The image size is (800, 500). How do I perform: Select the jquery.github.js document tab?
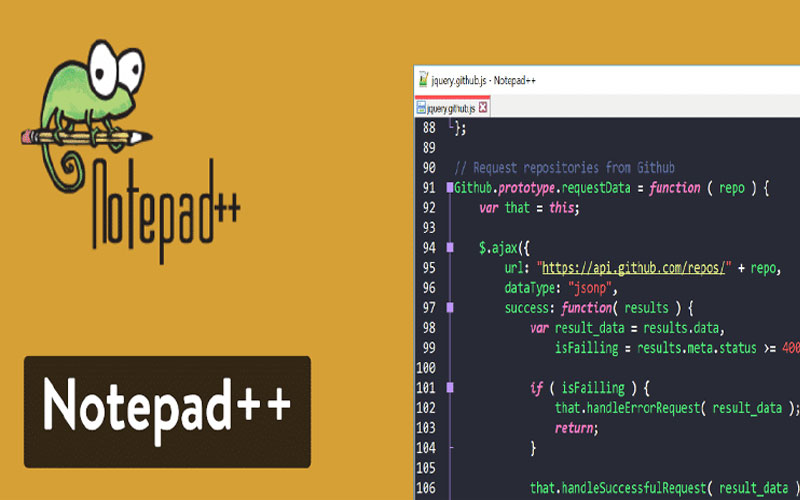(x=452, y=108)
